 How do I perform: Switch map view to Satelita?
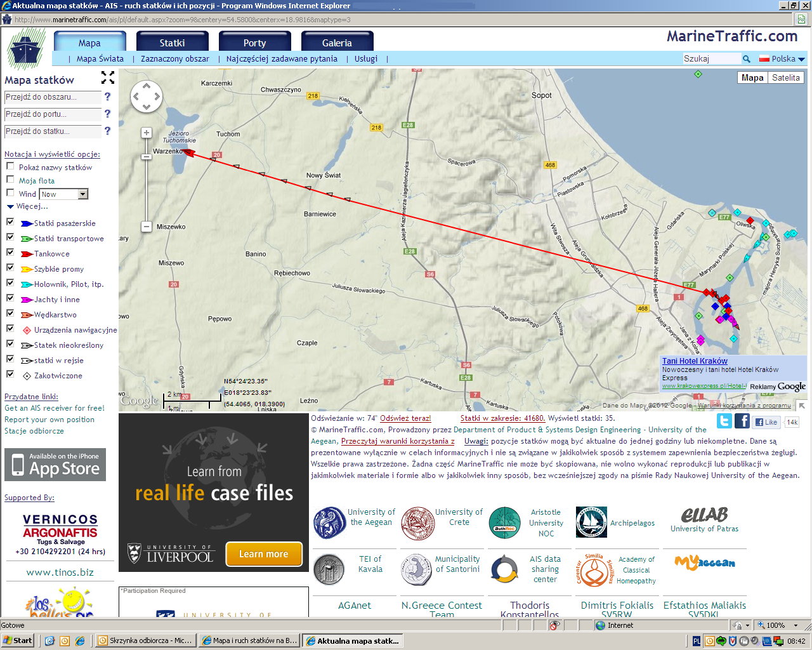(786, 77)
